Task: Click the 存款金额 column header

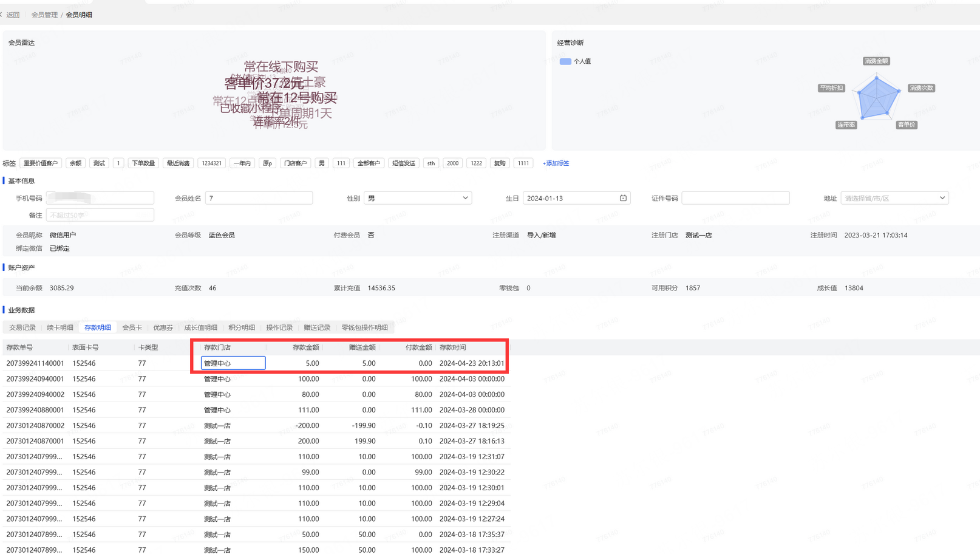Action: point(305,347)
